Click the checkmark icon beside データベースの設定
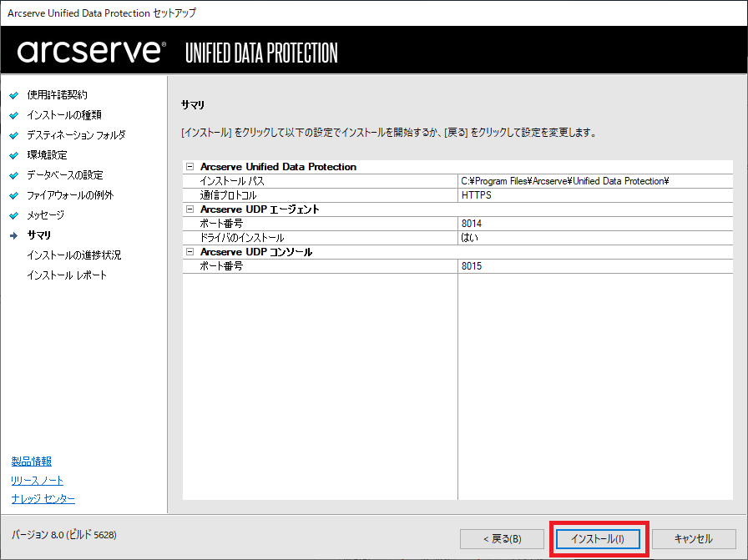Viewport: 748px width, 560px height. point(14,175)
